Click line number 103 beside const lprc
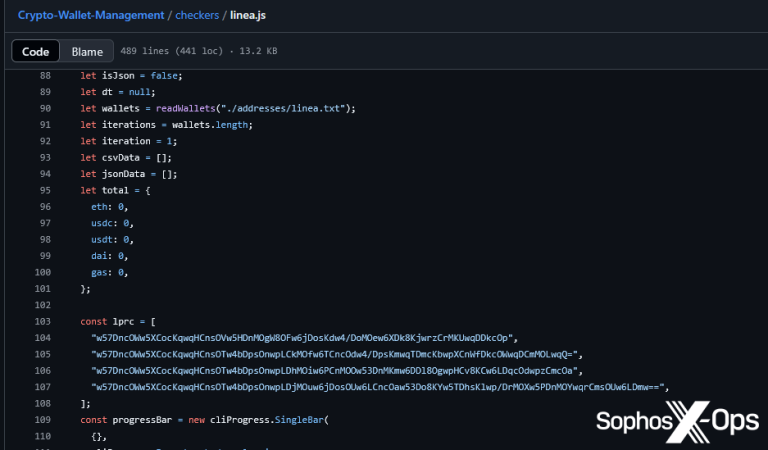This screenshot has height=450, width=768. pos(41,321)
